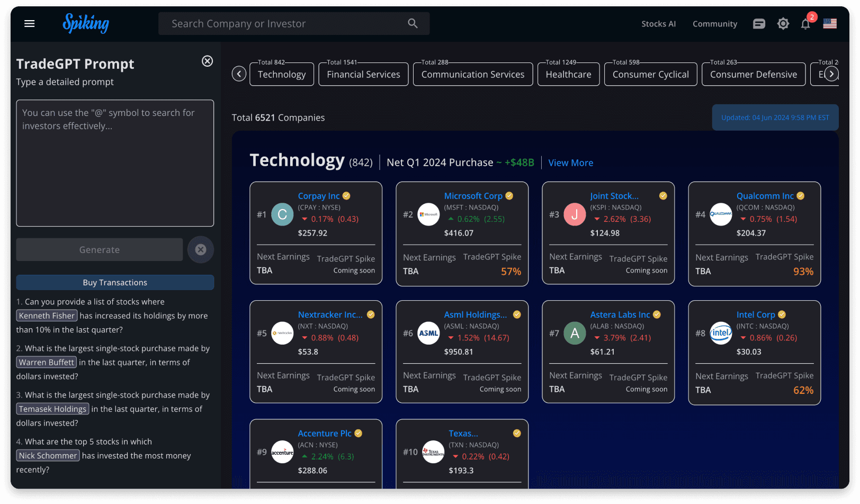The image size is (860, 504).
Task: Open the Qualcomm Inc company link
Action: click(765, 196)
